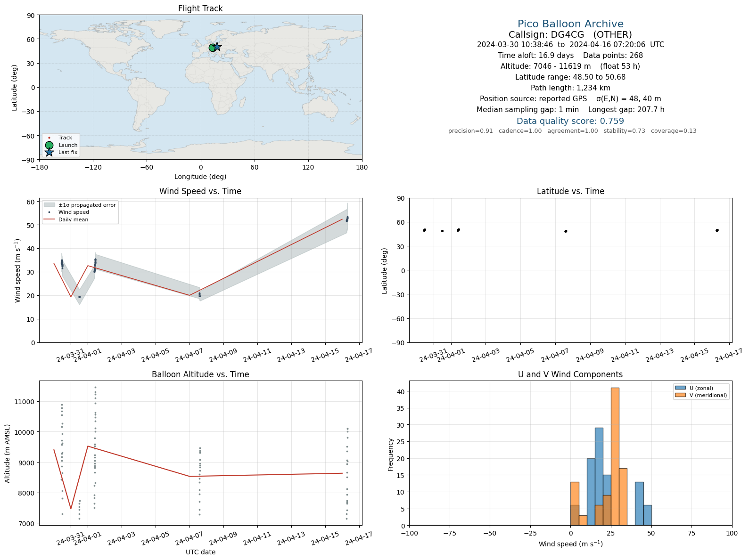Click the 'Frequency' axis label
749x560 pixels.
390,454
